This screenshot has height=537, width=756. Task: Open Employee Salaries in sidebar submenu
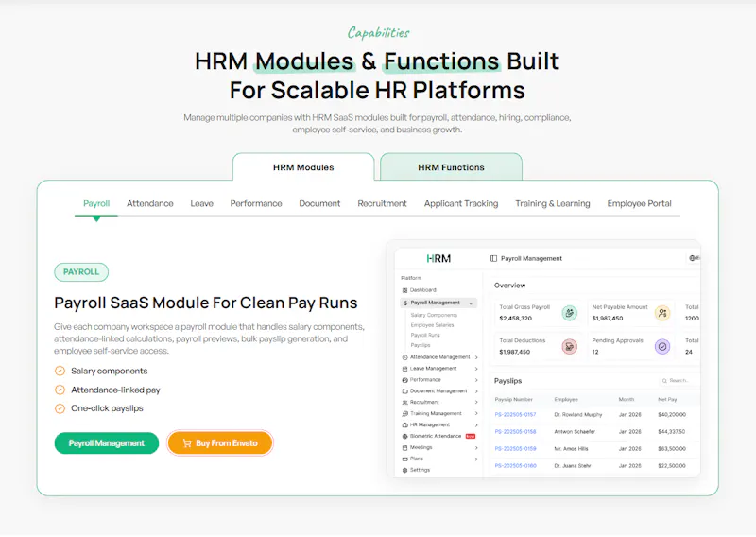[x=432, y=325]
